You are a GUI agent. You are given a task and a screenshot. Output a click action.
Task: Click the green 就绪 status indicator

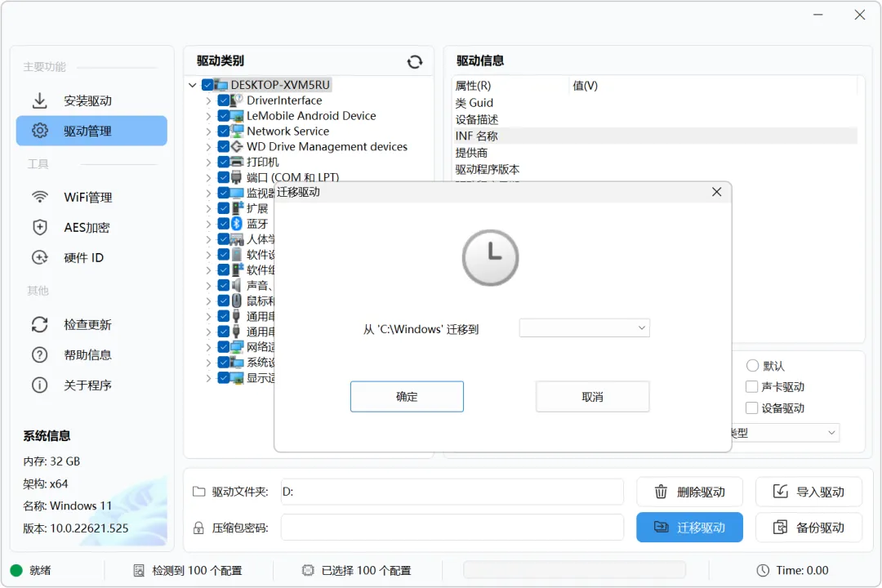[x=16, y=571]
